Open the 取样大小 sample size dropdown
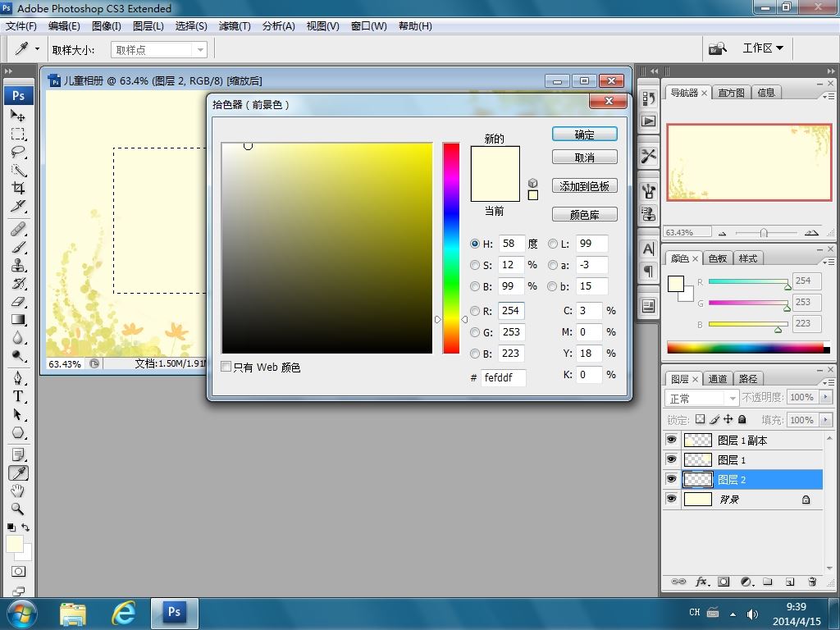 pos(159,50)
